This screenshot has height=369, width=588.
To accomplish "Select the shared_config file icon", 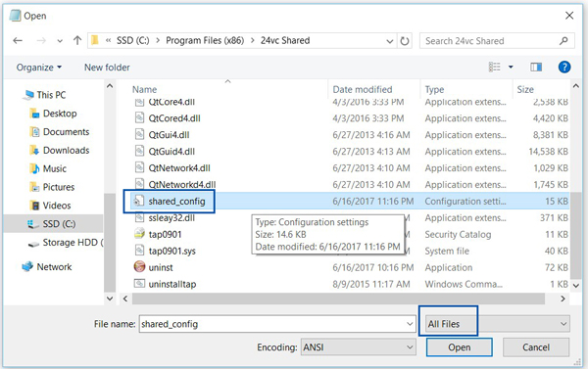I will point(138,202).
